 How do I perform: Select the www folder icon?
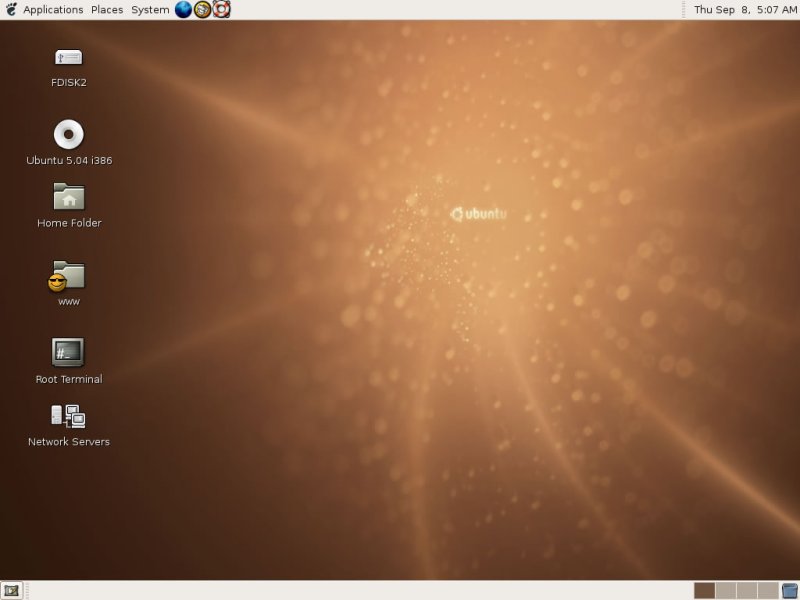pyautogui.click(x=68, y=275)
